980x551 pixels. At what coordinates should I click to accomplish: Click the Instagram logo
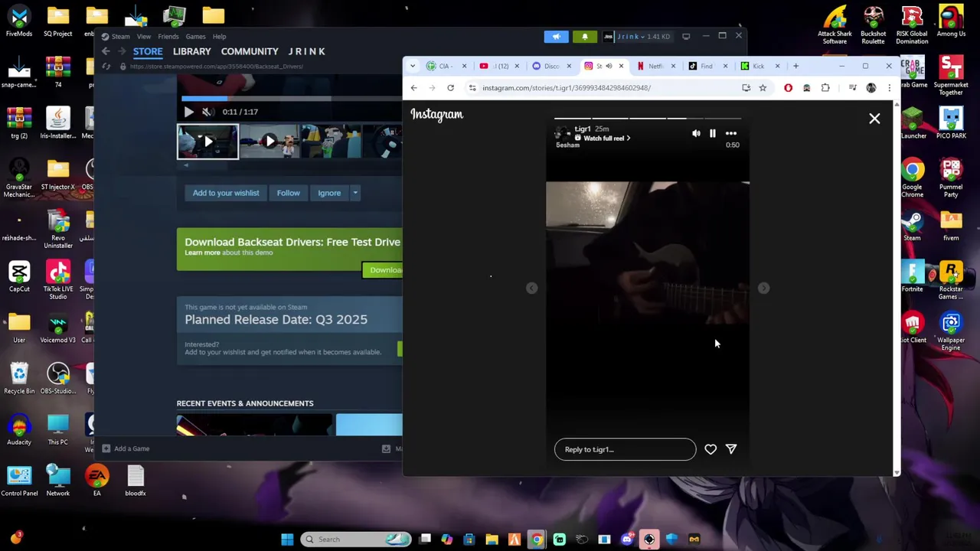pos(436,115)
